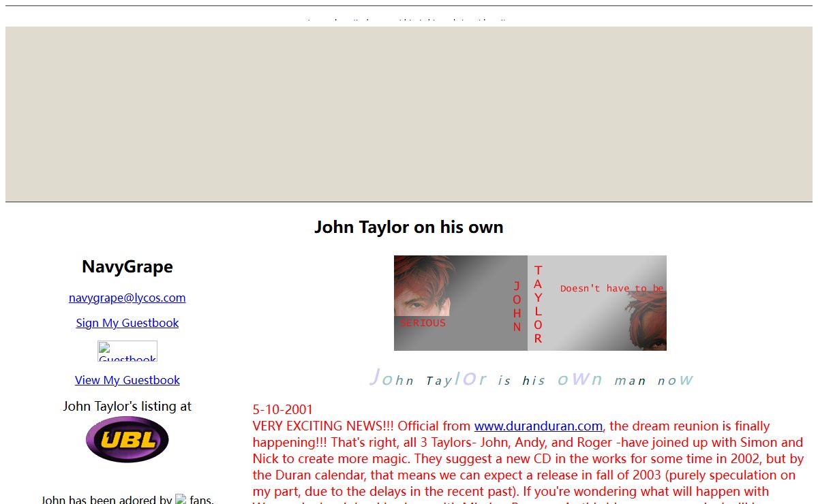Image resolution: width=818 pixels, height=504 pixels.
Task: Click the John Taylor banner image
Action: point(530,303)
